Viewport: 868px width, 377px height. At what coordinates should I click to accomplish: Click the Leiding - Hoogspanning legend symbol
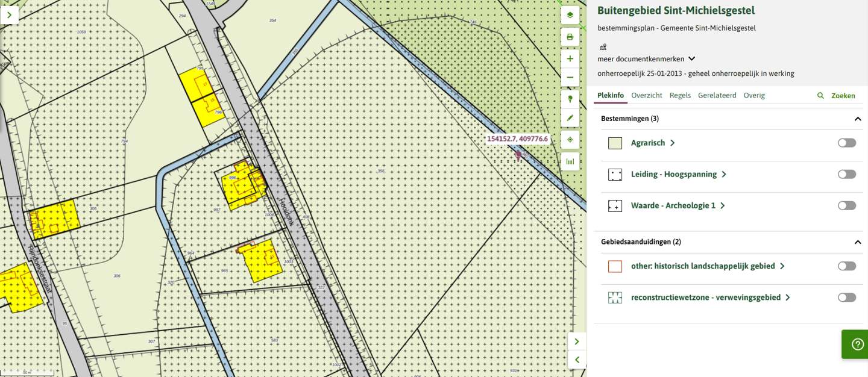(x=615, y=175)
